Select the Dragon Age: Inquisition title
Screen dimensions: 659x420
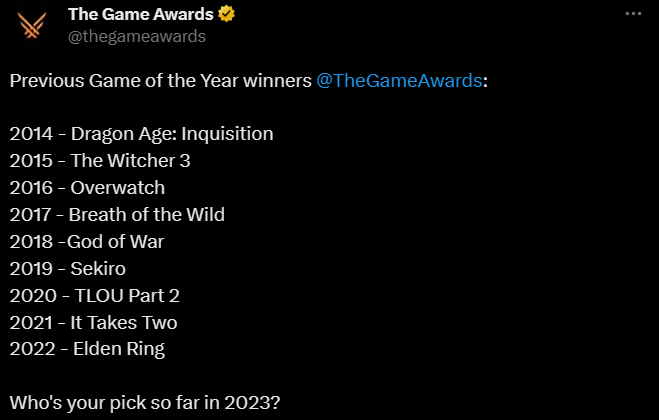coord(172,134)
